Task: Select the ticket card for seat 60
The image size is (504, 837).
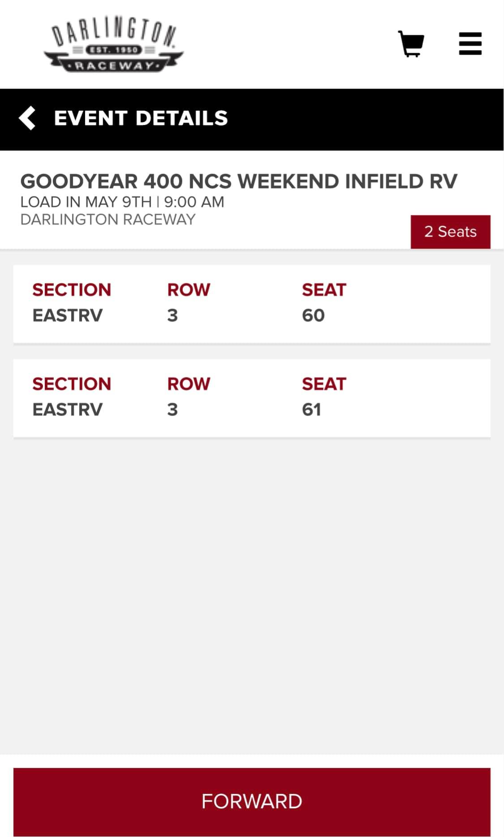Action: click(252, 304)
